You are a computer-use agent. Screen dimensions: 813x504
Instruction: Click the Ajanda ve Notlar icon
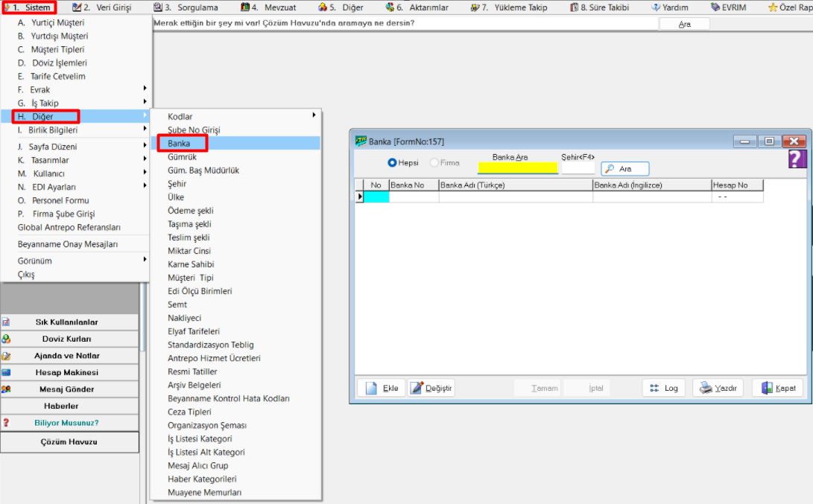point(6,356)
